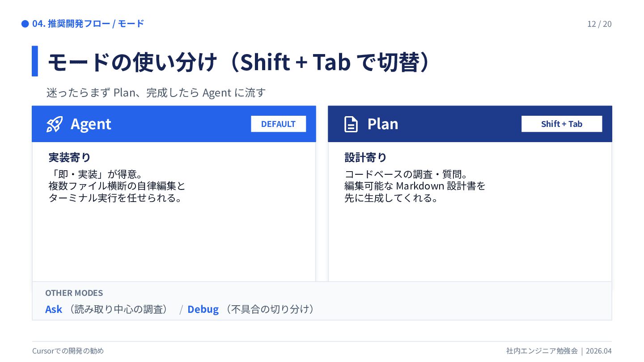Click the 設計寄り heading in the Plan card

(x=365, y=157)
